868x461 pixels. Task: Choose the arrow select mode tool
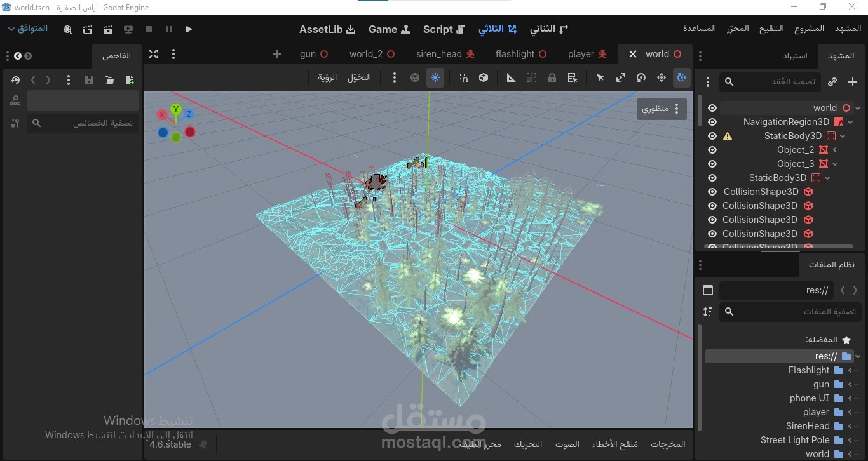pyautogui.click(x=600, y=77)
